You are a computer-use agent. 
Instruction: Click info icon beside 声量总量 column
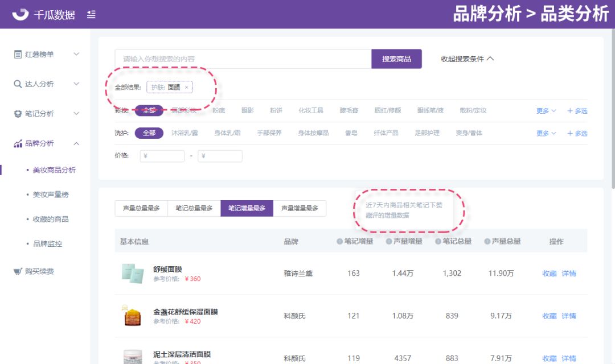487,241
